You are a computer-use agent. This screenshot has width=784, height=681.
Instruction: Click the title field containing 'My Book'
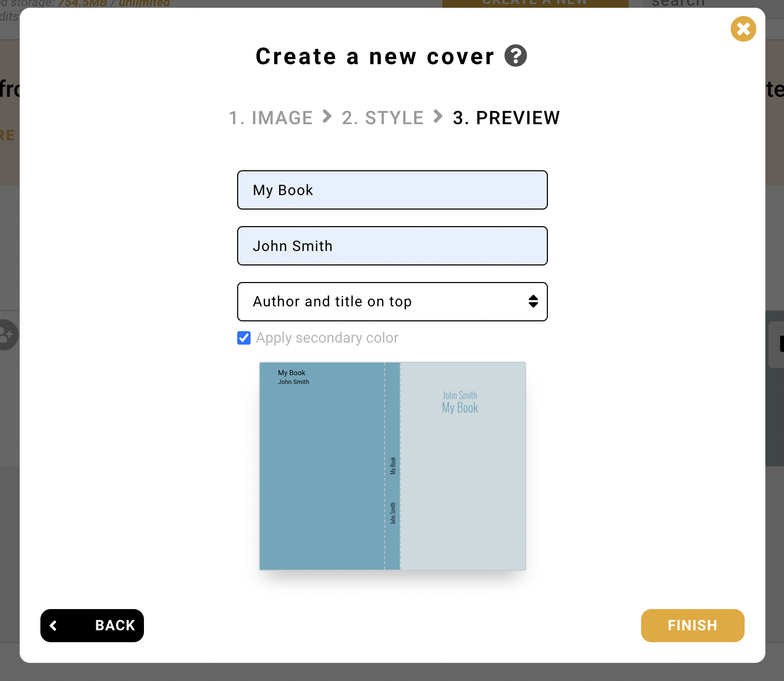(392, 190)
